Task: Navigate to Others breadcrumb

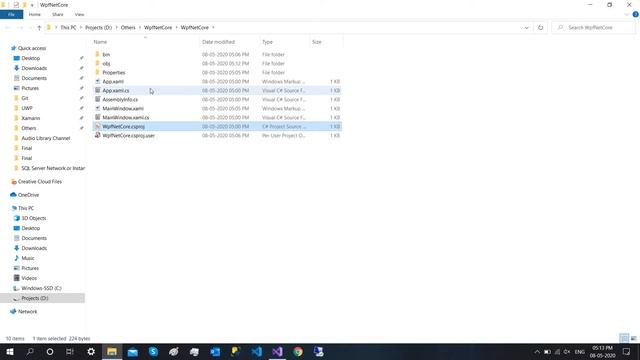Action: 128,27
